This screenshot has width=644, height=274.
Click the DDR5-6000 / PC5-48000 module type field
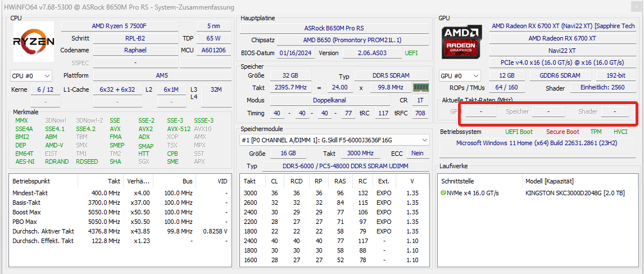coord(345,166)
